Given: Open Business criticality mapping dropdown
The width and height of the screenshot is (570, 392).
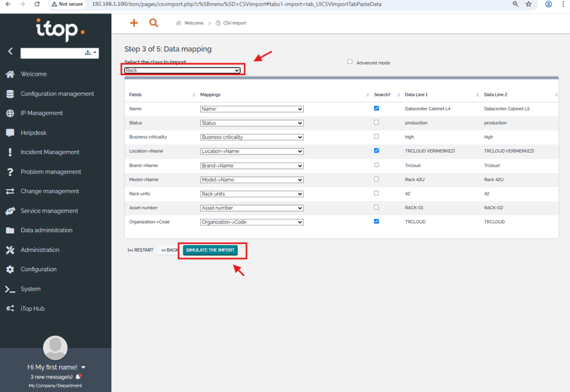Looking at the screenshot, I should point(252,137).
